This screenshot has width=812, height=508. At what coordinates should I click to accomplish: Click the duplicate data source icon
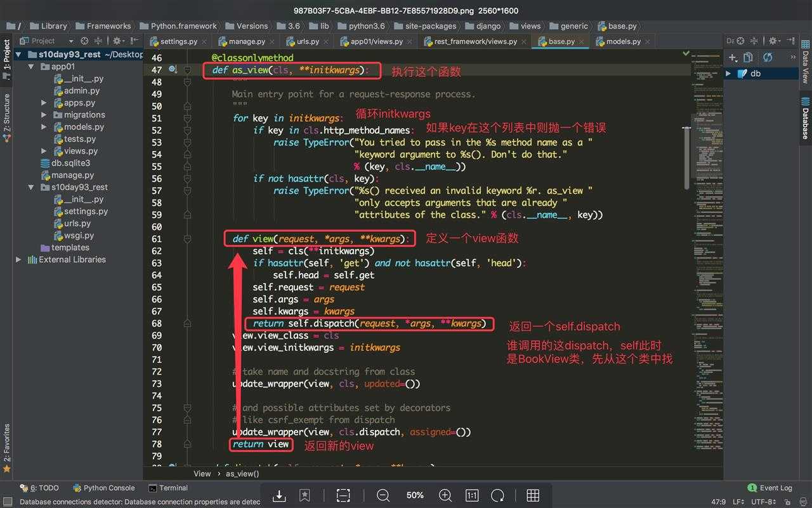click(x=749, y=58)
